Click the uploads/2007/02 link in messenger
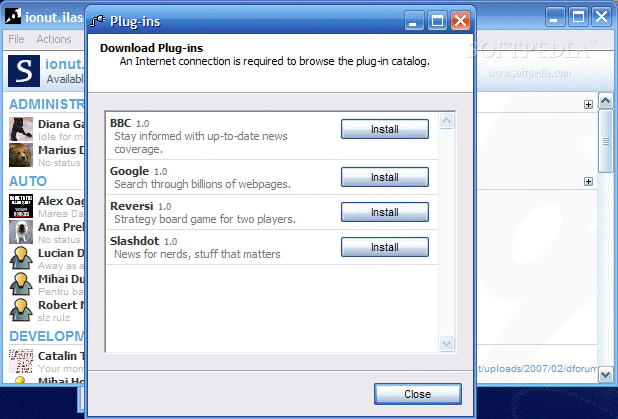618x419 pixels. [537, 369]
